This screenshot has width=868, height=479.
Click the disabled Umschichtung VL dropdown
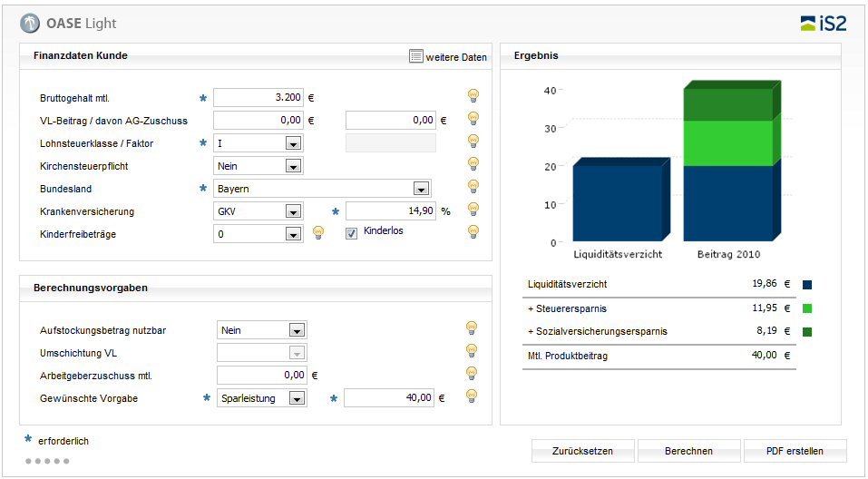[x=262, y=353]
